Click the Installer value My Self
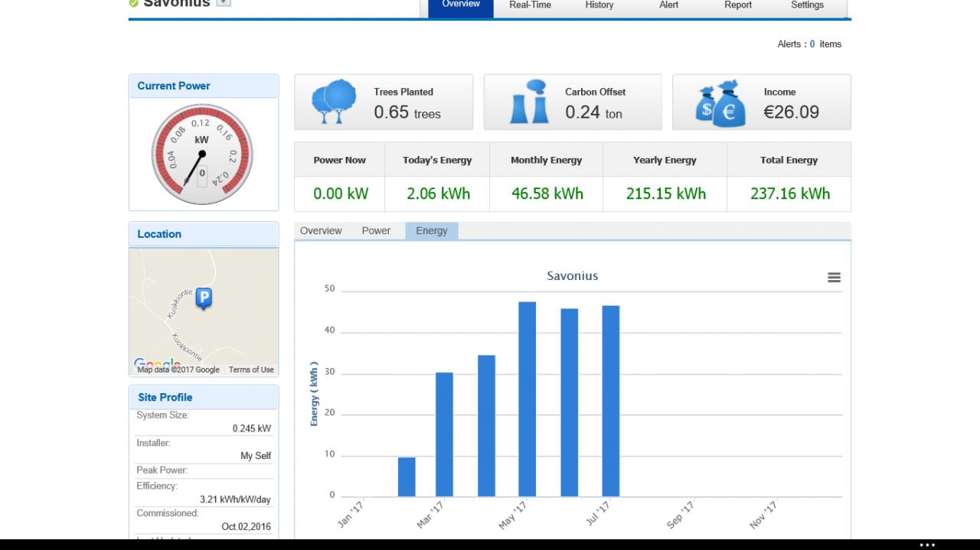This screenshot has width=980, height=550. [x=256, y=456]
